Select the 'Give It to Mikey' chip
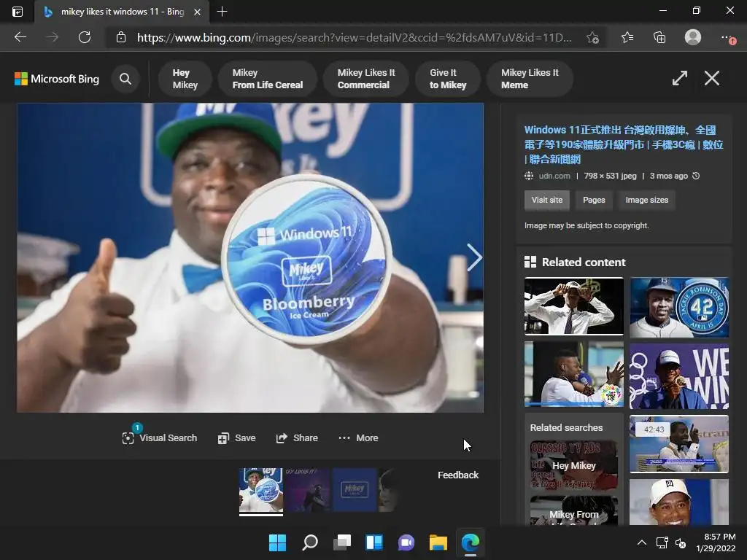The width and height of the screenshot is (747, 560). [448, 79]
